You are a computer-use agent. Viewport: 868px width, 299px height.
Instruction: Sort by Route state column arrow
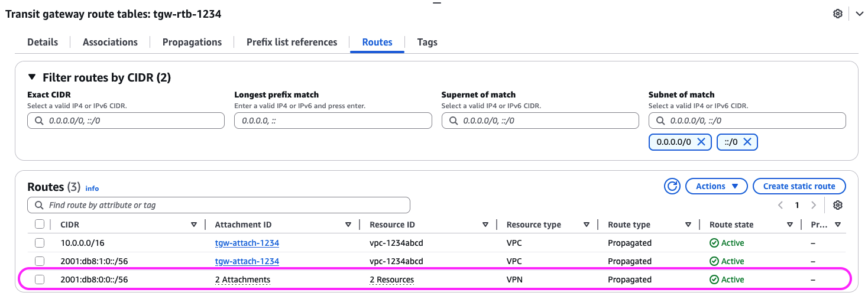[790, 225]
